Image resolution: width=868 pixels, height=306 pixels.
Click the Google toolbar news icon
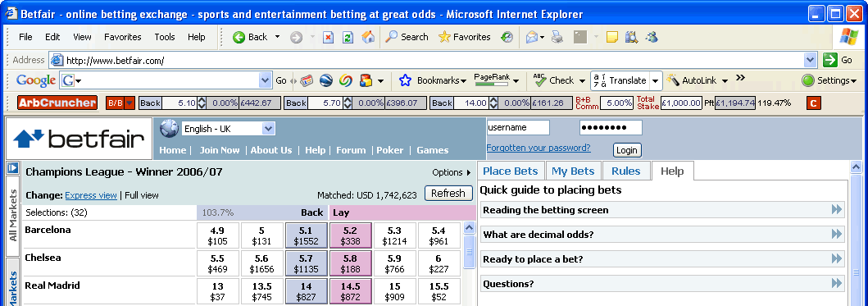[x=307, y=81]
